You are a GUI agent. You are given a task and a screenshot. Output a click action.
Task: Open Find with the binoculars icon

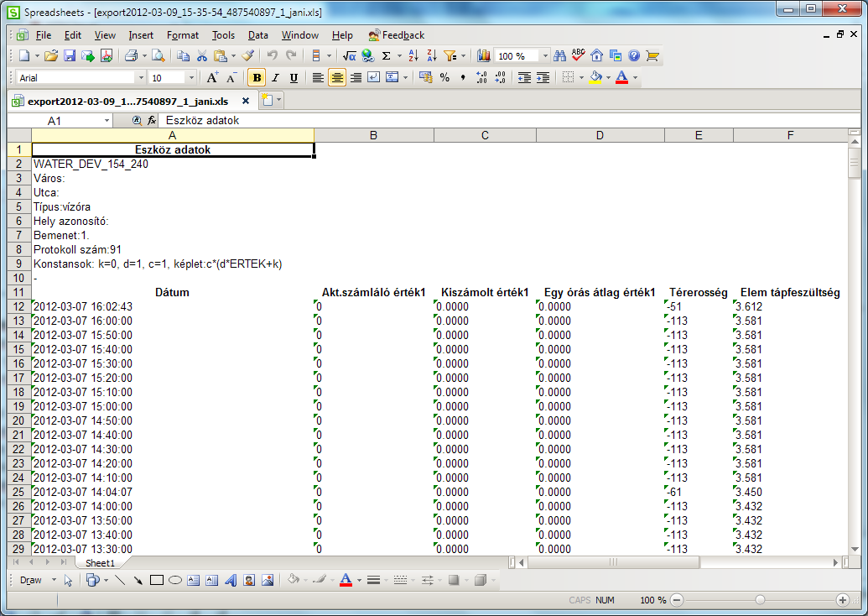(x=559, y=55)
